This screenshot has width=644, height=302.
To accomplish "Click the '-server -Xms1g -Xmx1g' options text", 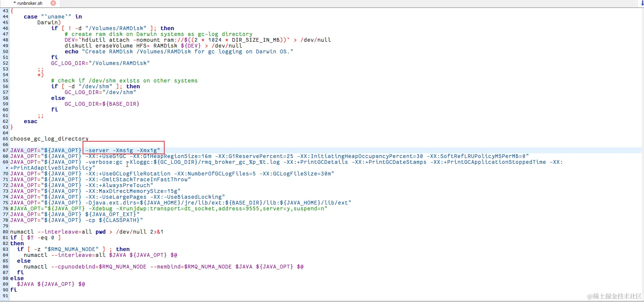I will click(123, 150).
